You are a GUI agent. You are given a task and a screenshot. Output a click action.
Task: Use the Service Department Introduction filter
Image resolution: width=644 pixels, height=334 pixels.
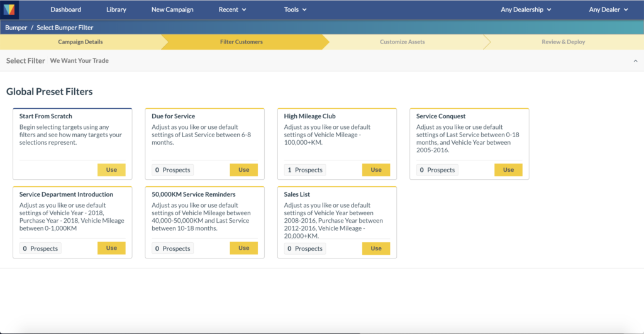111,248
